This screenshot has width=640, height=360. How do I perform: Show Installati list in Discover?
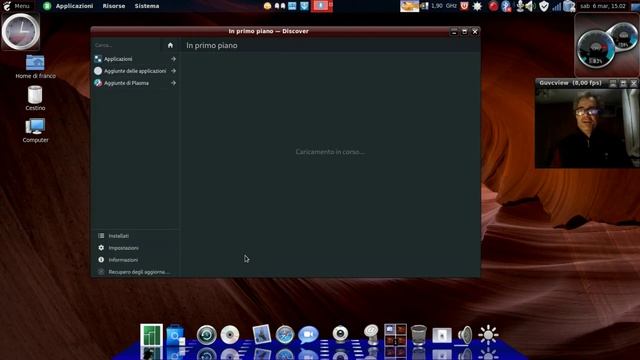[x=136, y=236]
